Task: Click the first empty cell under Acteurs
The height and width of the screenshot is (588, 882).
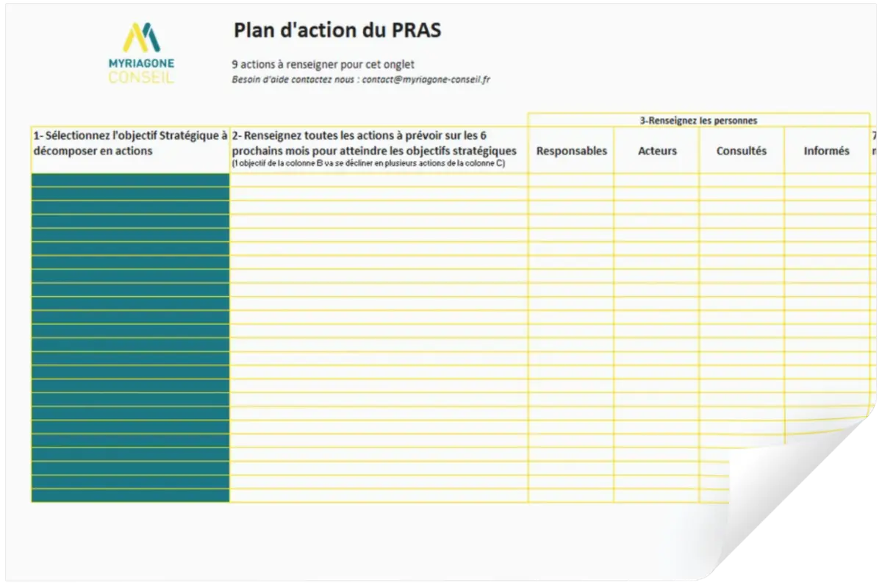Action: tap(656, 180)
